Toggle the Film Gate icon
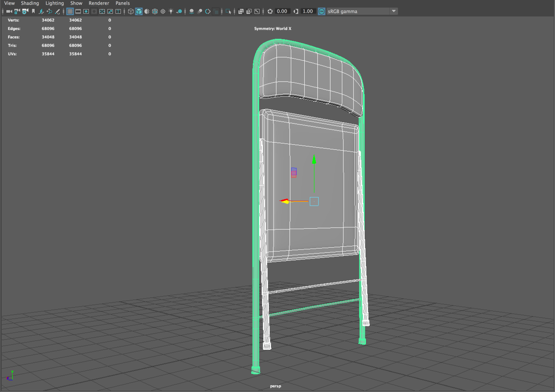The image size is (555, 392). 78,11
